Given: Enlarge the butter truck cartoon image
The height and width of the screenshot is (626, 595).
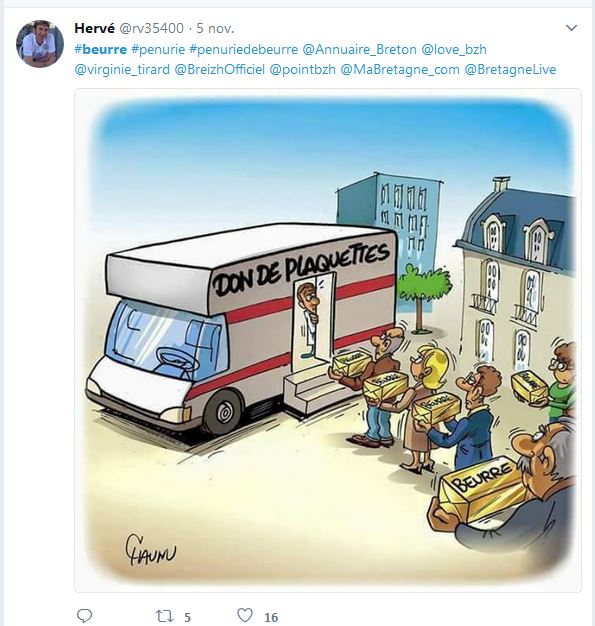Looking at the screenshot, I should click(x=327, y=340).
